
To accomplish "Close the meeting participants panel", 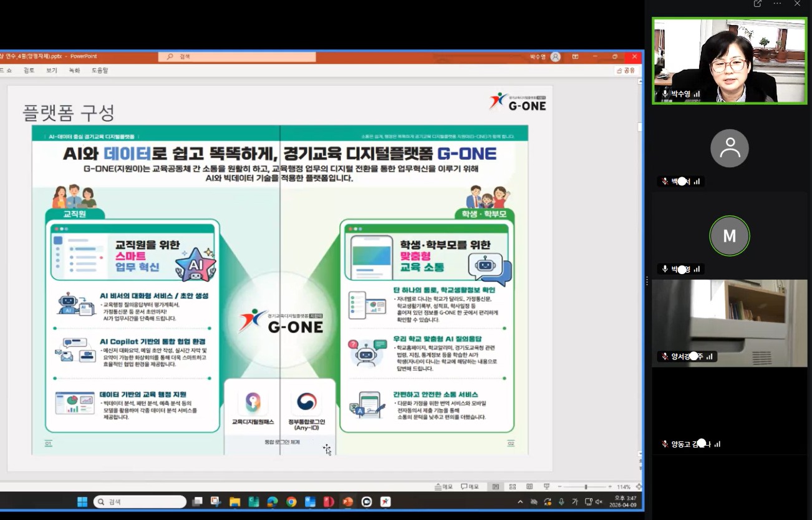I will click(797, 4).
